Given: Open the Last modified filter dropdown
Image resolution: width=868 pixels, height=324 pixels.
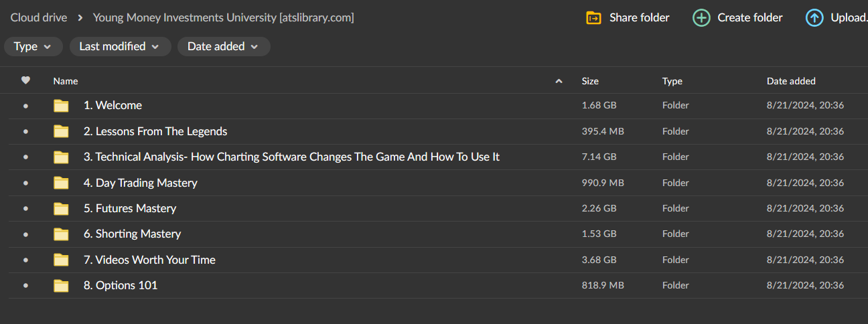Looking at the screenshot, I should 120,47.
